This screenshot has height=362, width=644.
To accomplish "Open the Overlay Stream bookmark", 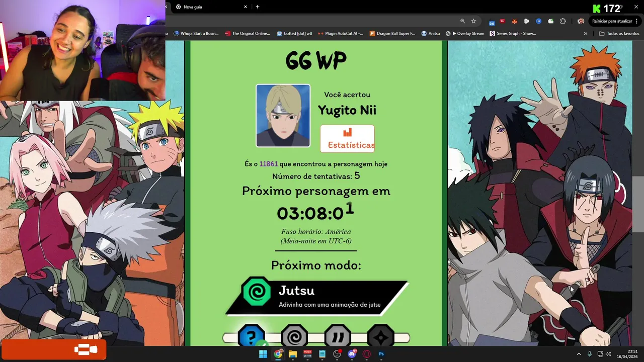I will click(x=465, y=34).
